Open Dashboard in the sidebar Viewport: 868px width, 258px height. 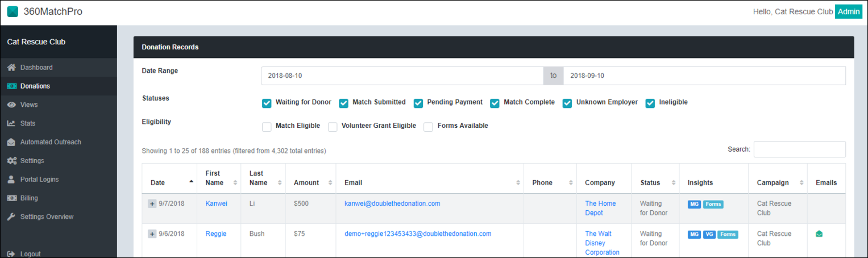tap(58, 68)
